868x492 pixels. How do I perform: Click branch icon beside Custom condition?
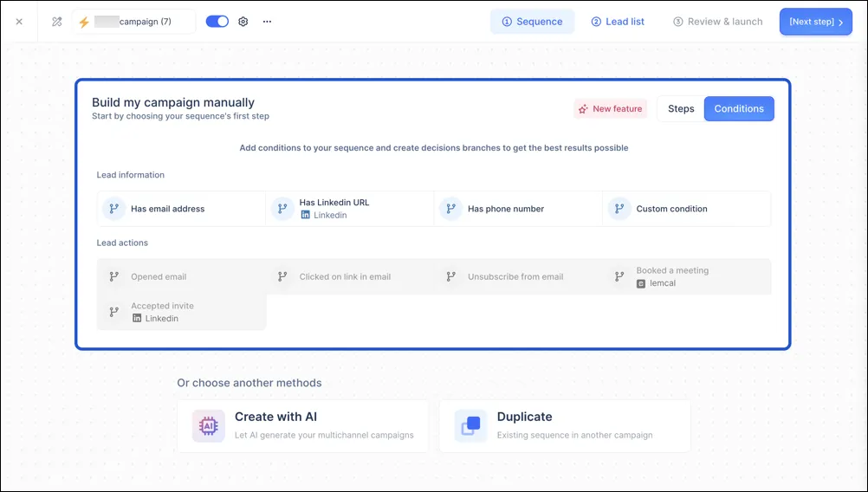619,209
